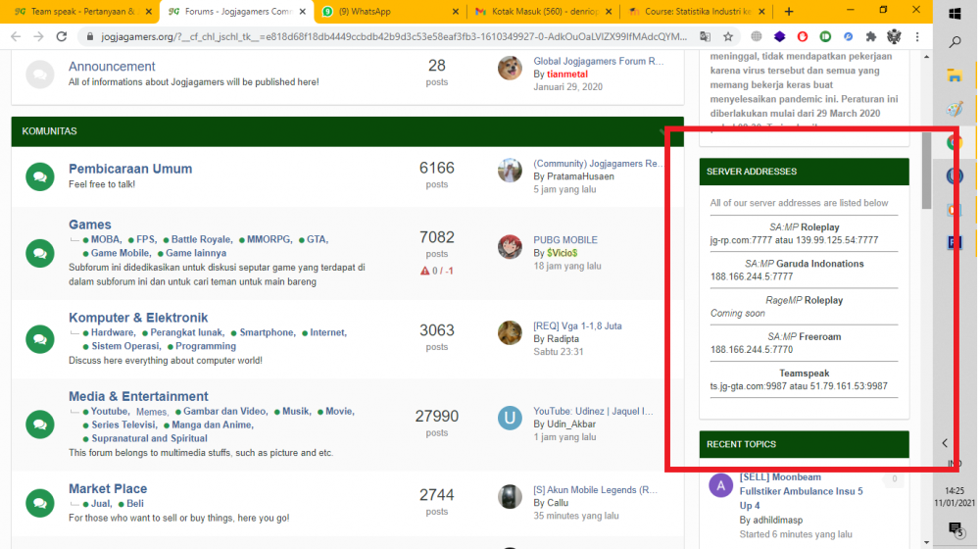Open tianmetal's user profile link
Screen dimensions: 980x549
point(566,75)
